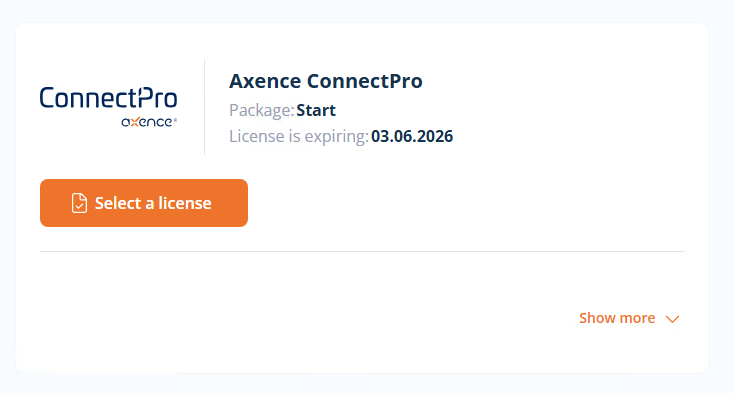Expand details using the orange chevron arrow
This screenshot has width=735, height=393.
click(673, 319)
